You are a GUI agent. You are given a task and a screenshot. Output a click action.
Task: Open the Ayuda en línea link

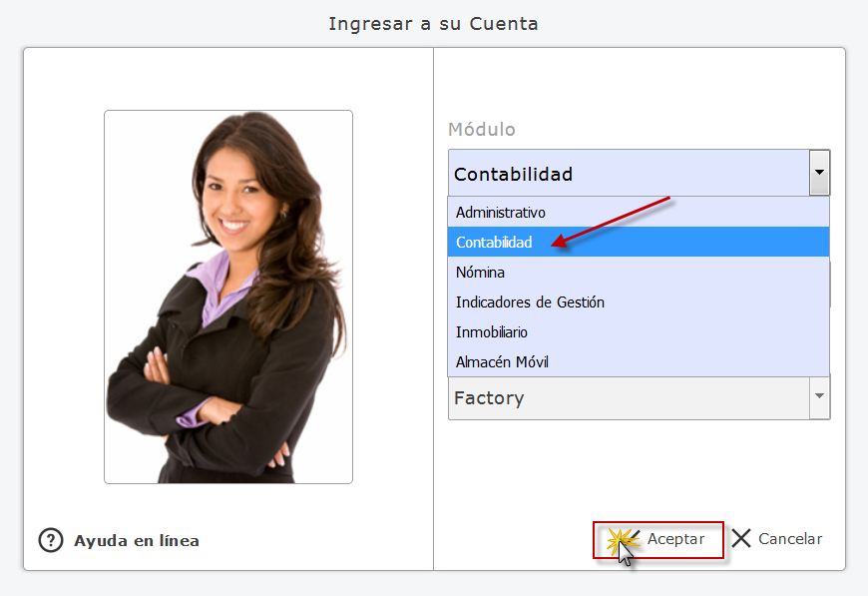(x=137, y=541)
